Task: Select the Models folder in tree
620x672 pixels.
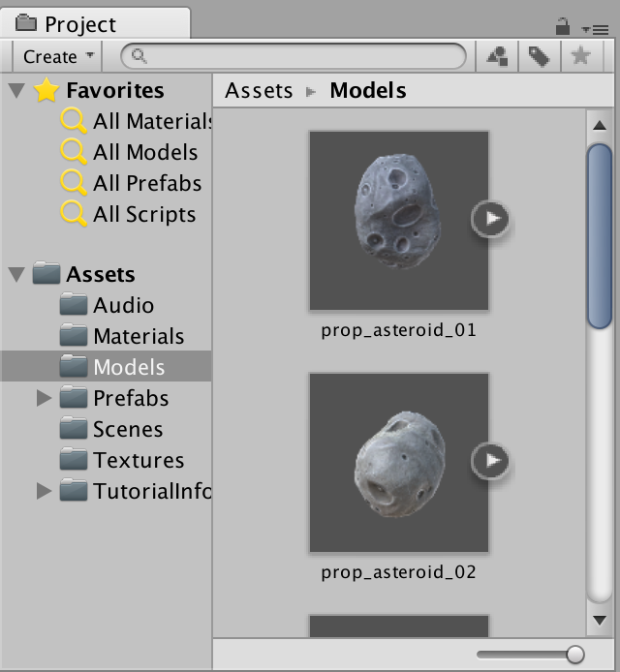Action: coord(107,366)
